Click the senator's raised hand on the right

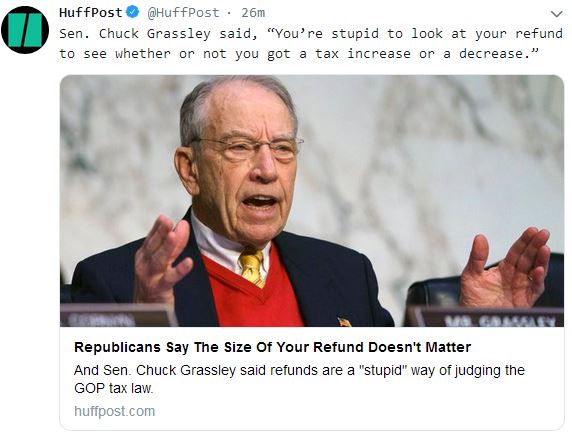[x=505, y=267]
